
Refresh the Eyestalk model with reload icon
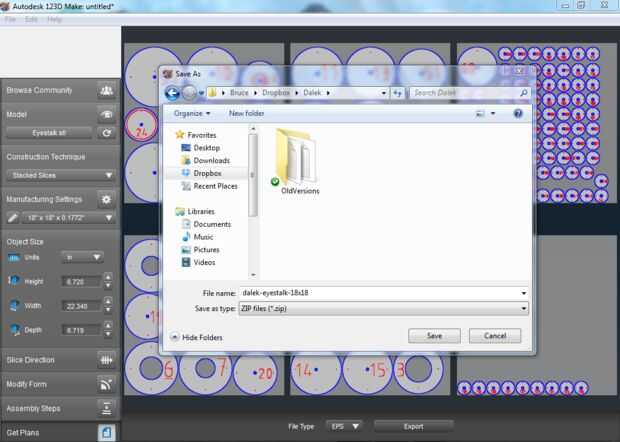tap(106, 133)
